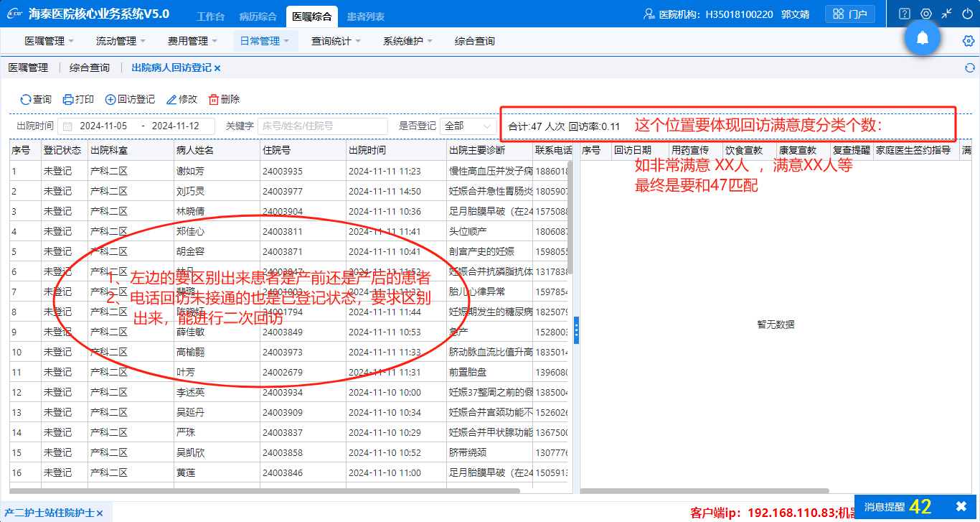The image size is (980, 522).
Task: Click the refresh icon at the tab bar's right
Action: pos(970,67)
